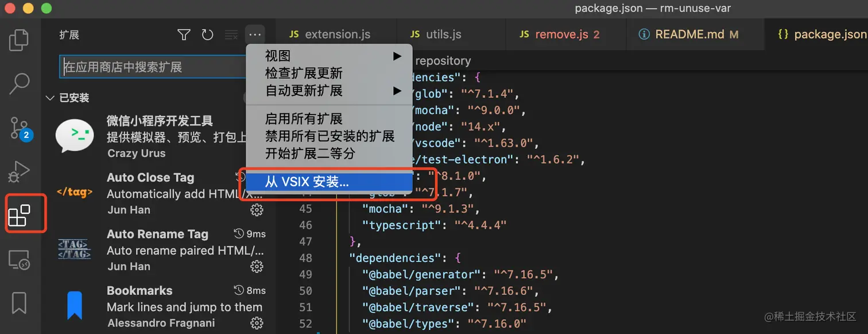This screenshot has width=868, height=334.
Task: Open the Bookmarks view in activity bar
Action: (19, 303)
